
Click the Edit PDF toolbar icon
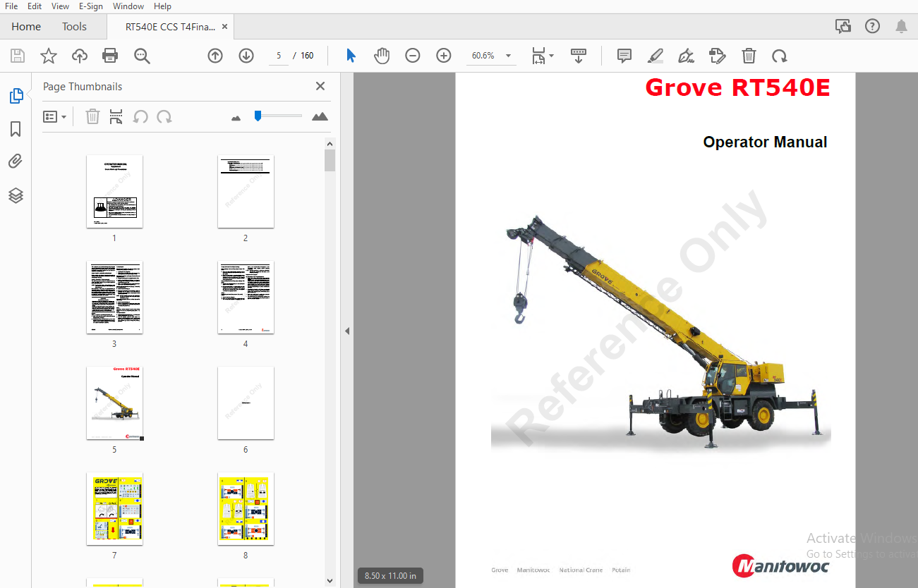pos(718,56)
